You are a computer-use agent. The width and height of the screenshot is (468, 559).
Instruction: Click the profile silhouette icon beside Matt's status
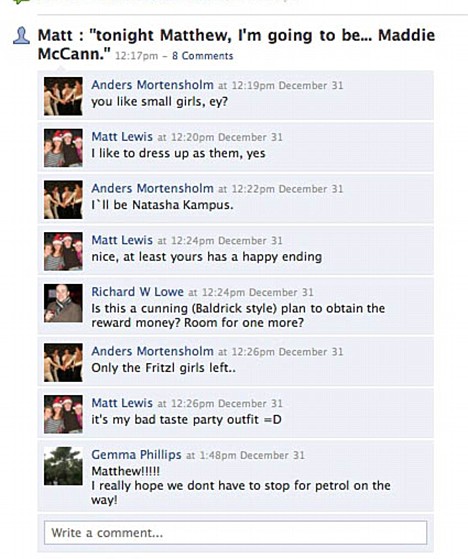tap(21, 36)
